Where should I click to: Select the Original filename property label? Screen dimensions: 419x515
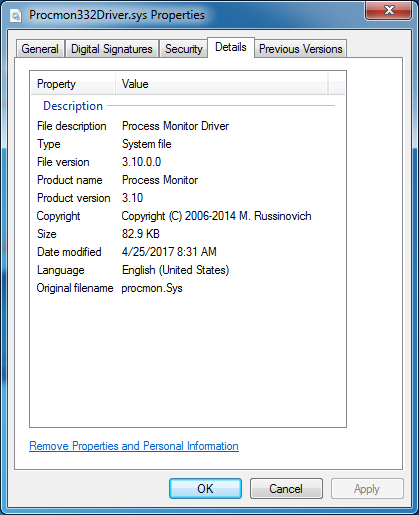tap(75, 288)
